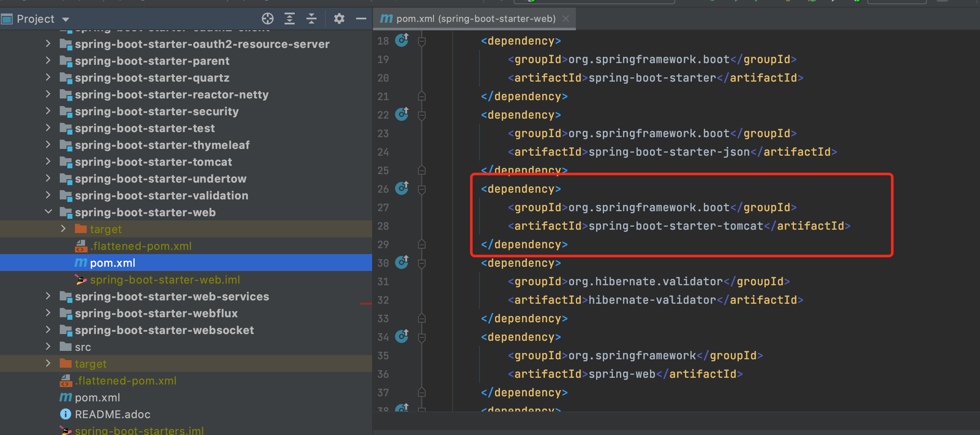Fold the dependency block at line 26
This screenshot has height=435, width=980.
point(422,189)
